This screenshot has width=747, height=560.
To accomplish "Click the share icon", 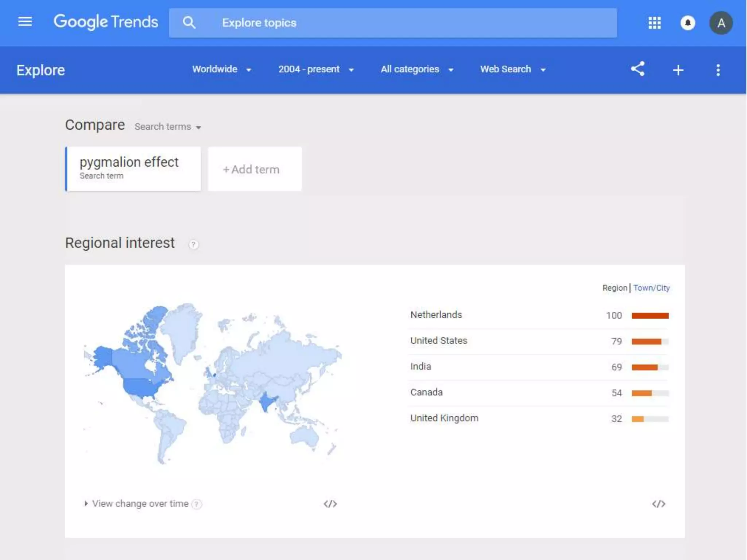I will 638,69.
